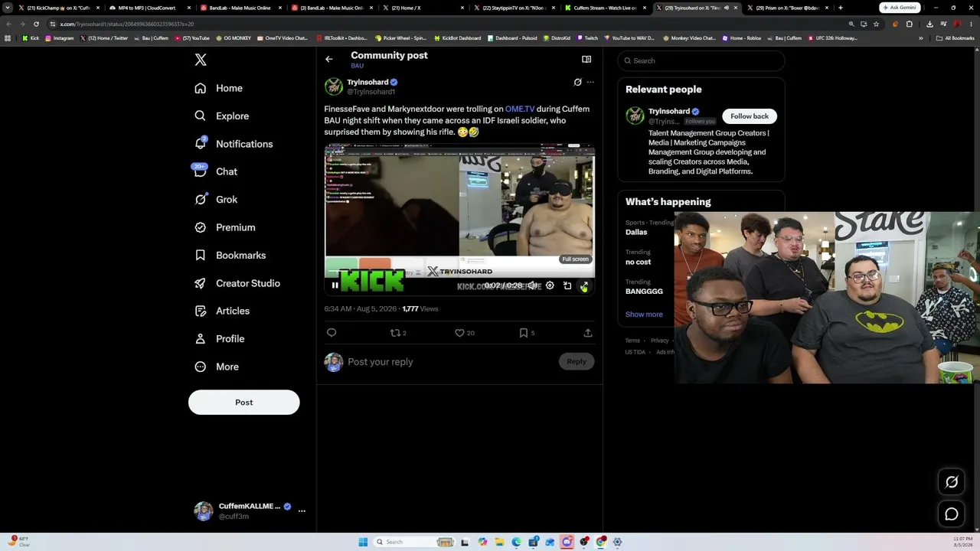Expand the bookmarks bar overflow chevron

pos(921,38)
